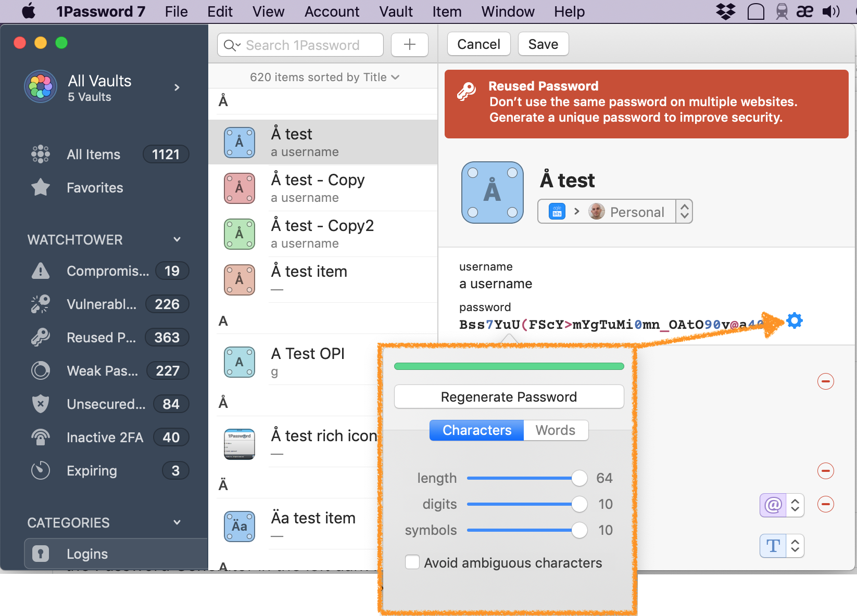This screenshot has width=857, height=616.
Task: Open the sorted by Title dropdown
Action: coord(325,77)
